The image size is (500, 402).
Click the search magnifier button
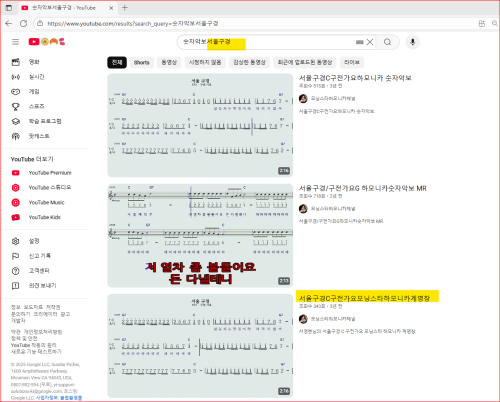click(x=387, y=42)
